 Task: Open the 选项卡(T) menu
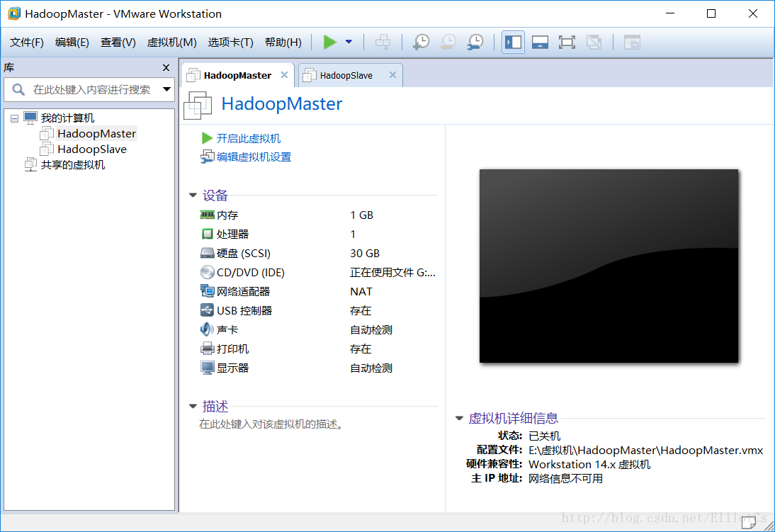tap(230, 43)
